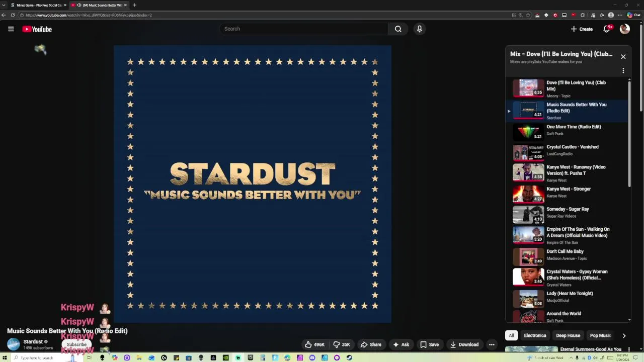Save the video to a playlist
644x362 pixels.
coord(430,344)
